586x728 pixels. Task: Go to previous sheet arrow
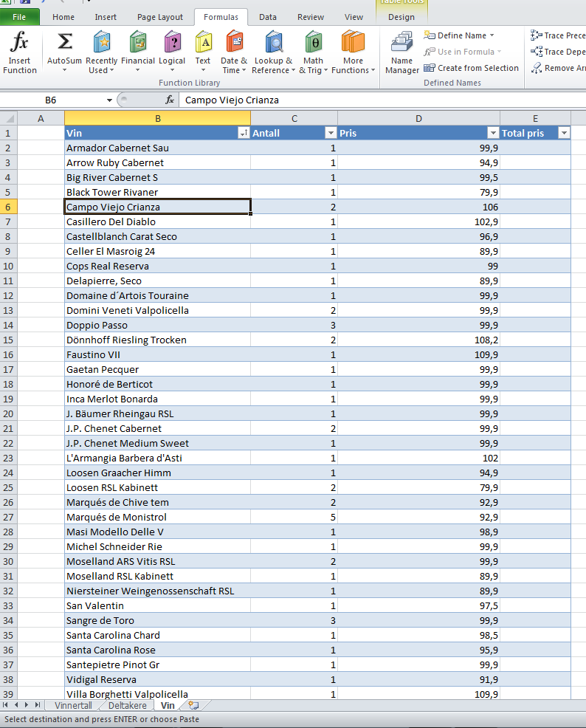pyautogui.click(x=16, y=705)
